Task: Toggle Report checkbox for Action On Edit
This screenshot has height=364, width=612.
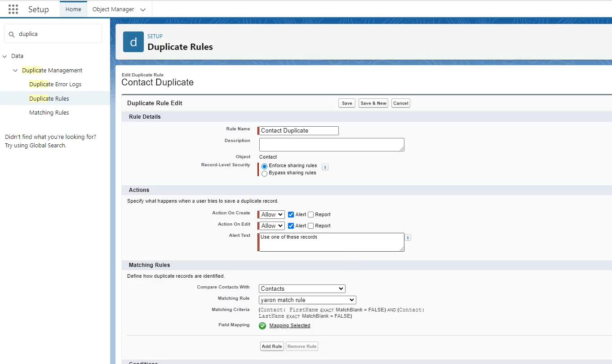Action: point(310,226)
